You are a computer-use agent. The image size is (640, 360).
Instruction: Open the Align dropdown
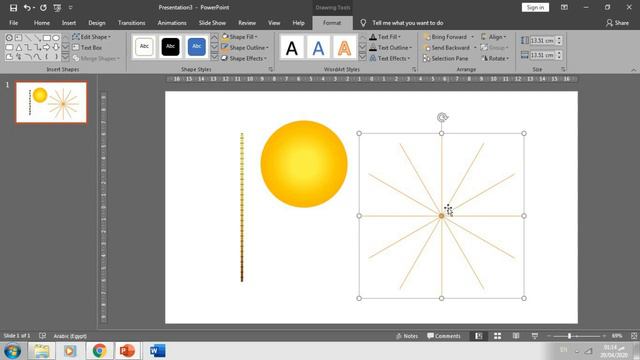[x=494, y=37]
